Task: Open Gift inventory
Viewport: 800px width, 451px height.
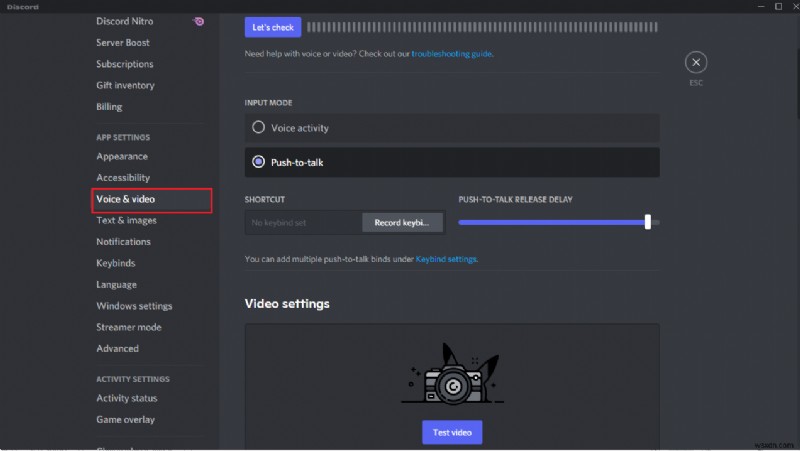Action: click(x=126, y=86)
